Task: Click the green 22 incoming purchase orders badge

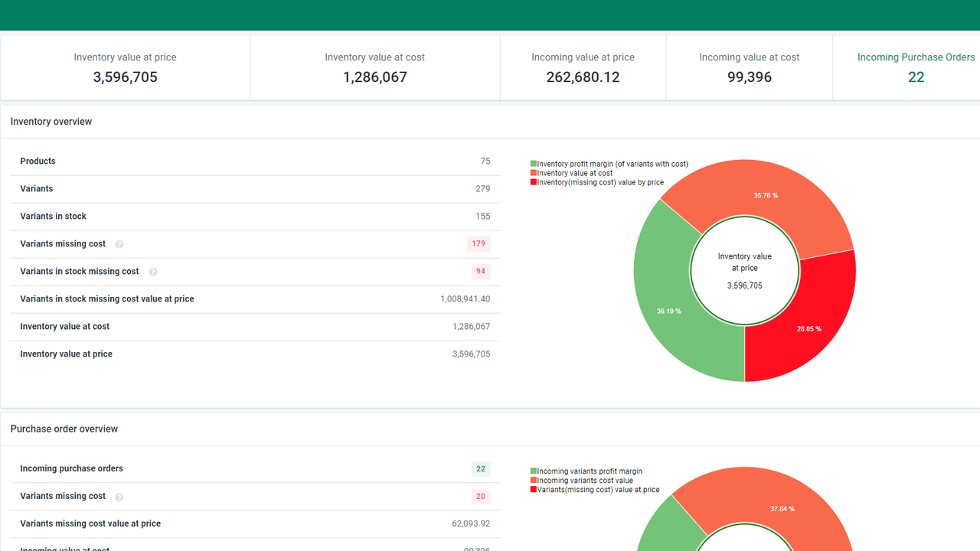Action: tap(481, 469)
